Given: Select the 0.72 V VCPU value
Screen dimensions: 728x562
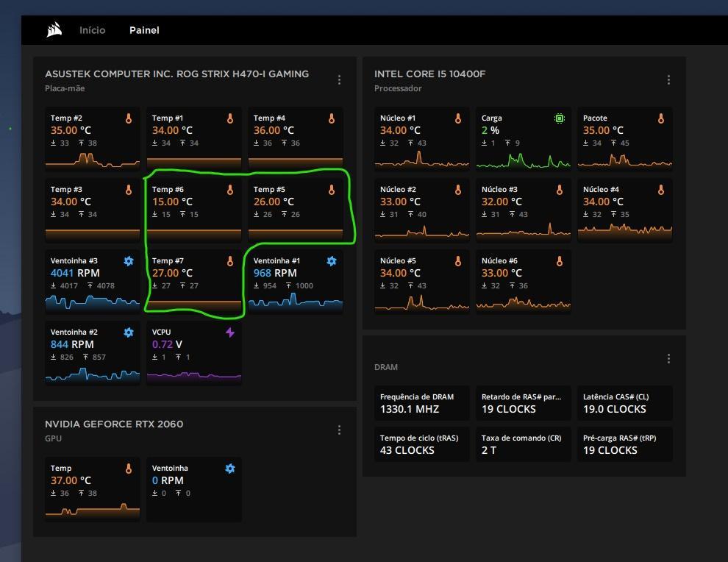Looking at the screenshot, I should 167,345.
